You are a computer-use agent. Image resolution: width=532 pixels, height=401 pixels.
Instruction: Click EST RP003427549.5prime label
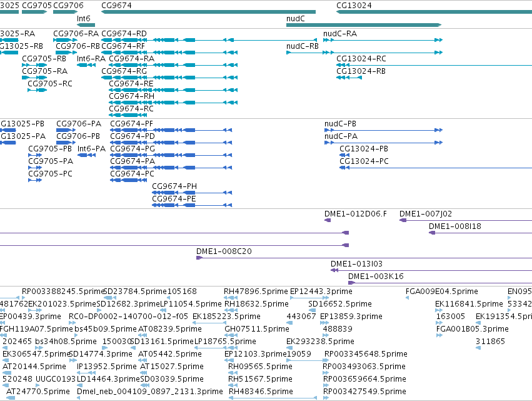tap(364, 392)
